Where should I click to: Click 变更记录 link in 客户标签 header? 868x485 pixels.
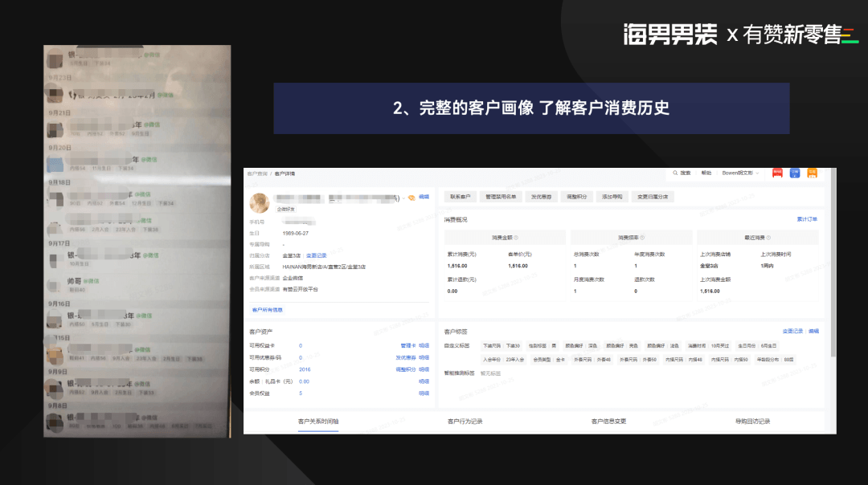(x=792, y=332)
